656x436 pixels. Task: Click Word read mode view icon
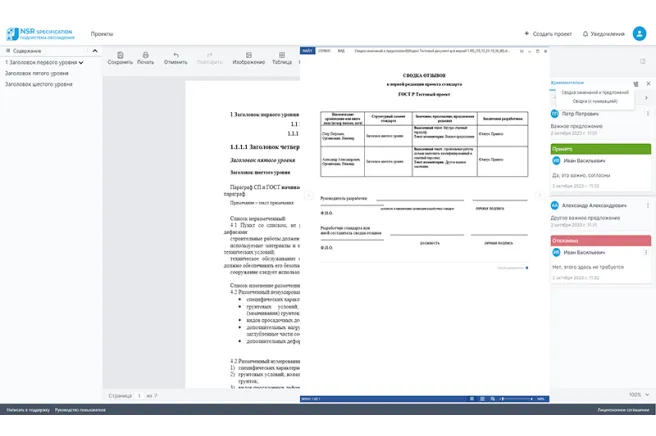tap(472, 399)
